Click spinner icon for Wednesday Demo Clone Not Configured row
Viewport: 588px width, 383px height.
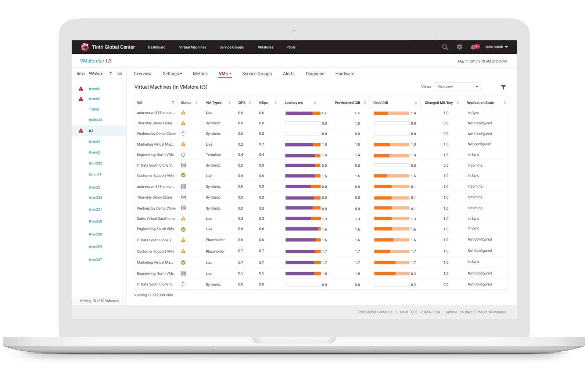tap(183, 134)
